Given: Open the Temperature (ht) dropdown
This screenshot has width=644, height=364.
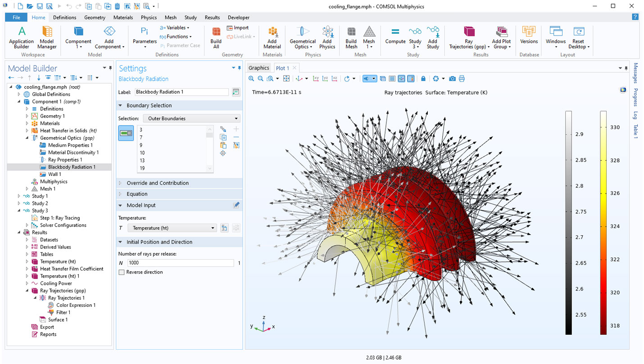Looking at the screenshot, I should pyautogui.click(x=172, y=228).
